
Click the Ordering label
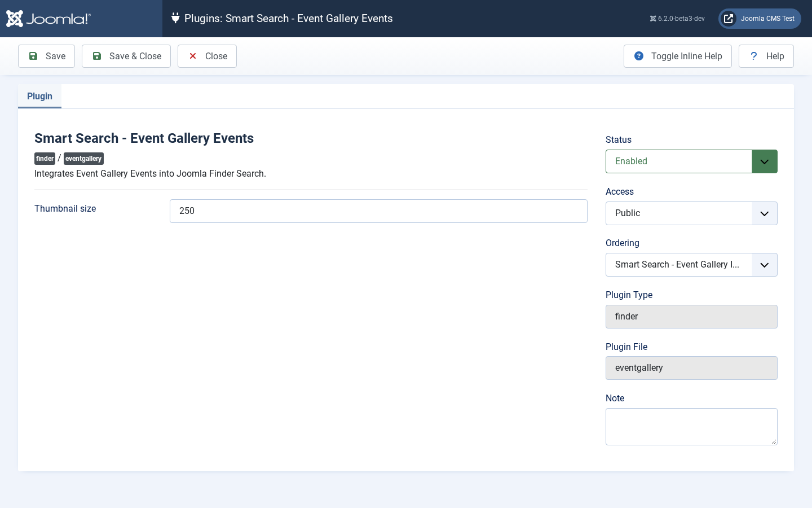click(623, 243)
